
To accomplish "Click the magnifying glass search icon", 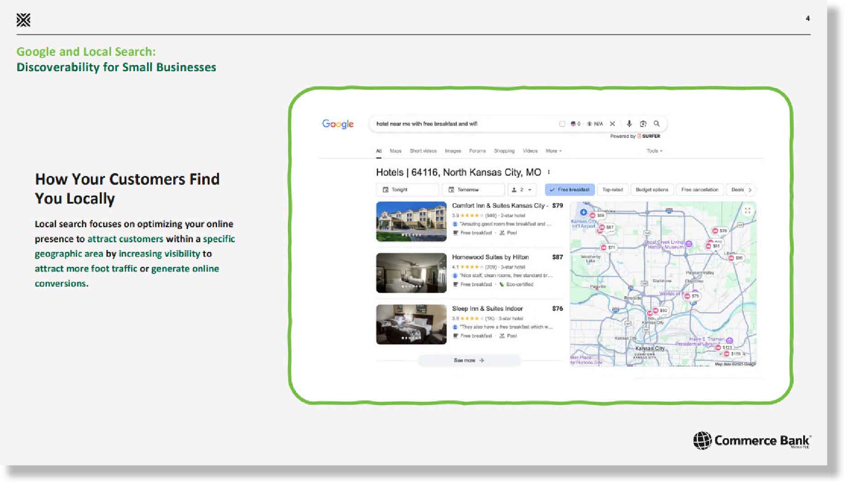I will (x=656, y=124).
